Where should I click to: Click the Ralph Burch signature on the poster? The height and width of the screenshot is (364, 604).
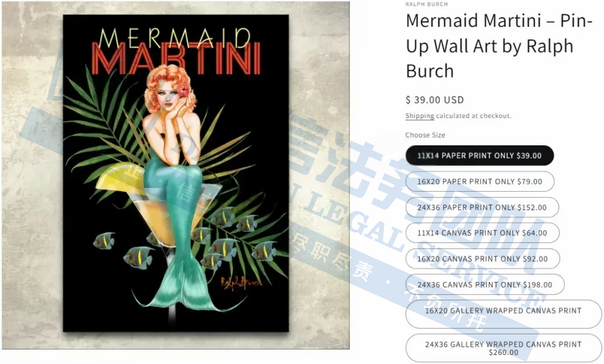(x=240, y=282)
